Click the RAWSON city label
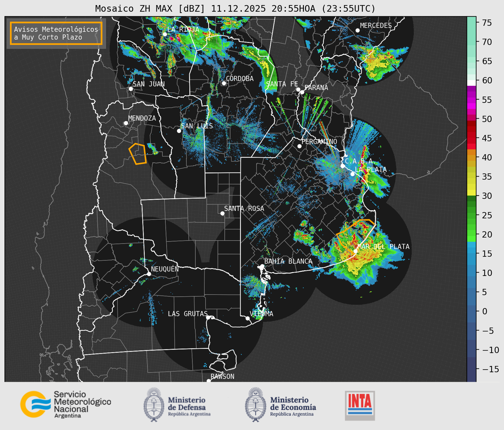 point(223,376)
